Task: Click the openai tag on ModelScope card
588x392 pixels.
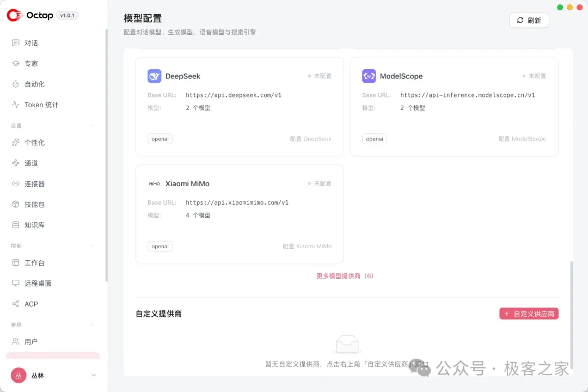Action: [375, 139]
